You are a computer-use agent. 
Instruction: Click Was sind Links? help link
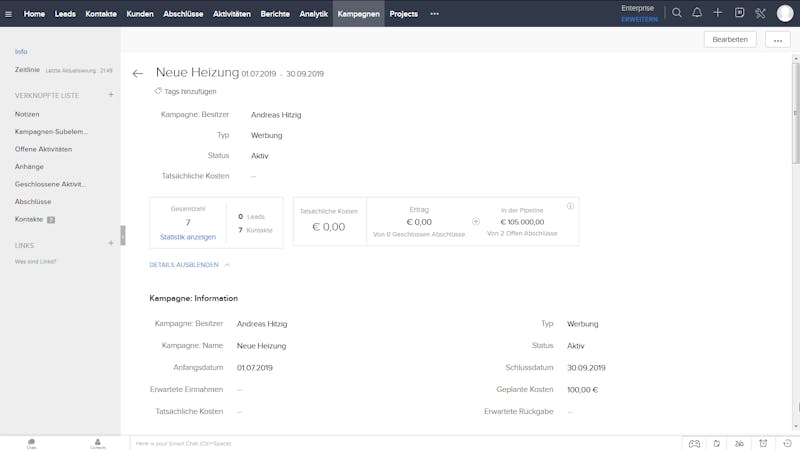35,261
